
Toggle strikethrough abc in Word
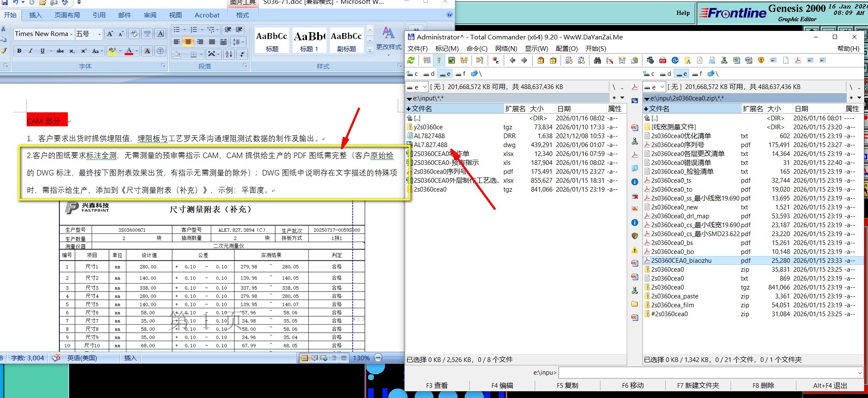60,51
